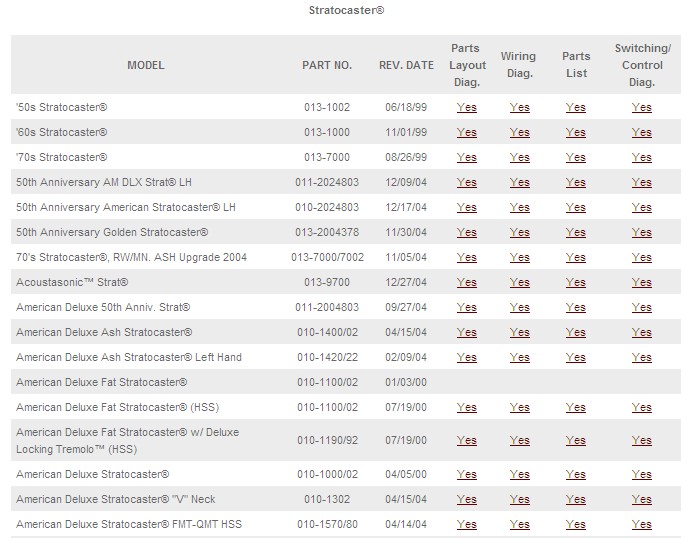Open Wiring Diag. for 50th Anniversary American Stratocaster LH
This screenshot has width=686, height=538.
tap(519, 207)
